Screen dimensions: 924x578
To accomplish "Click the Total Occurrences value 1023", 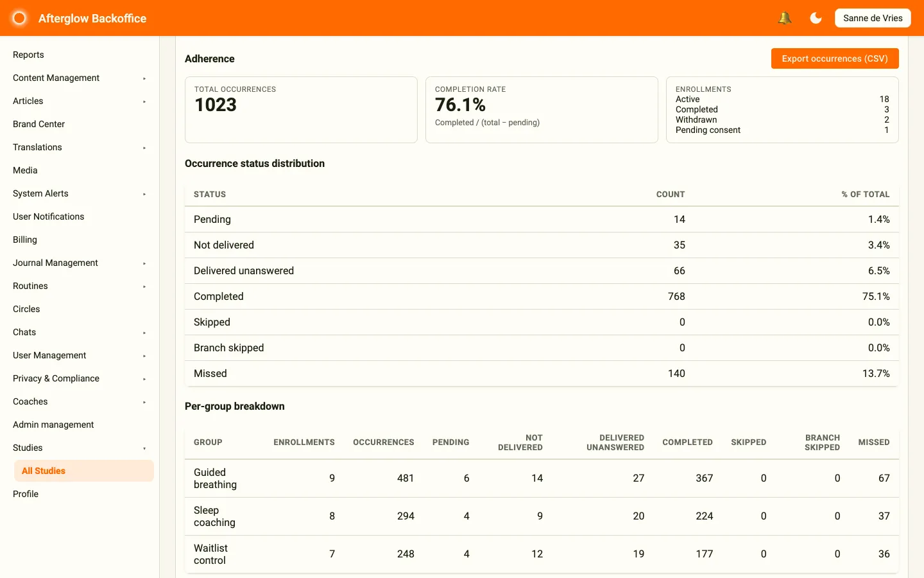I will point(216,105).
